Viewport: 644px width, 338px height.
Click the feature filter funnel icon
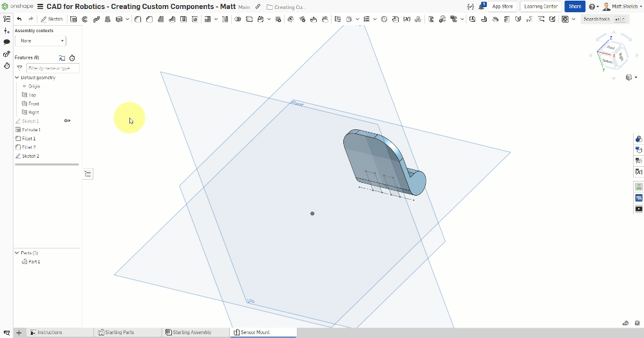pos(19,68)
